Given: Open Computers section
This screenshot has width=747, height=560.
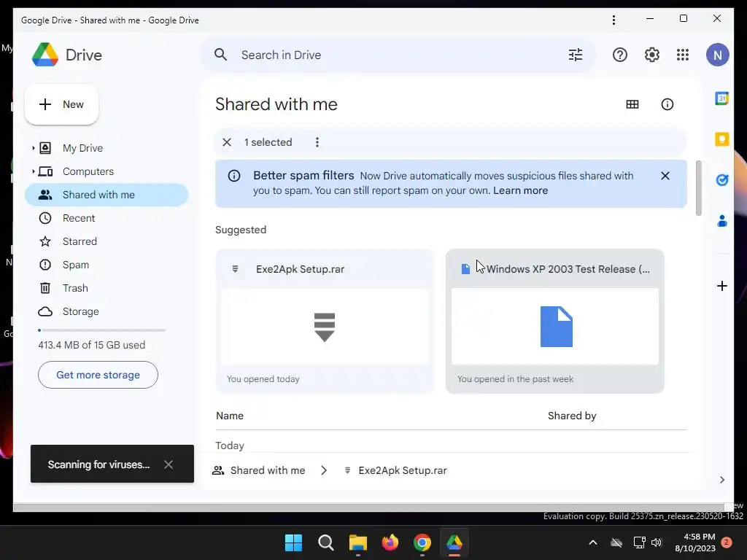Looking at the screenshot, I should 88,171.
